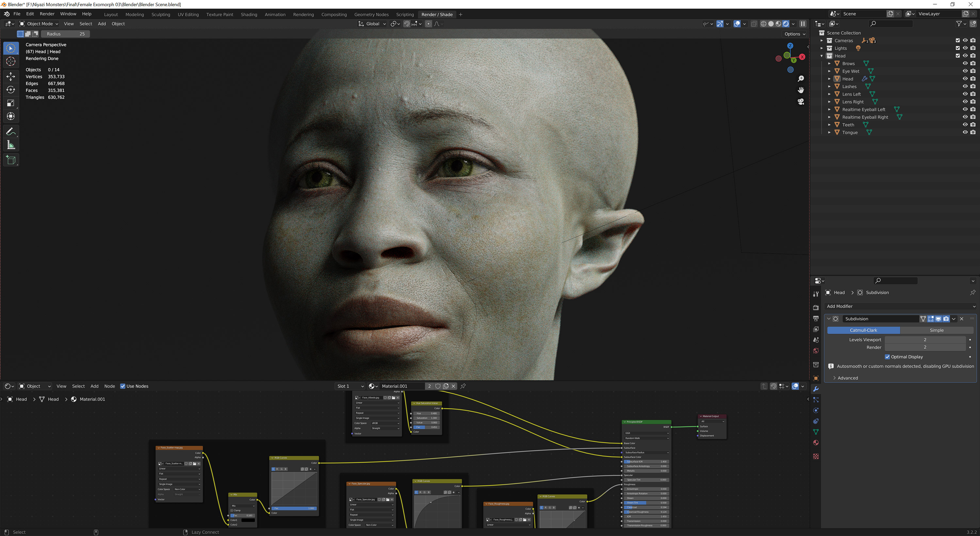Hide the Brows object in the outliner

pyautogui.click(x=965, y=63)
